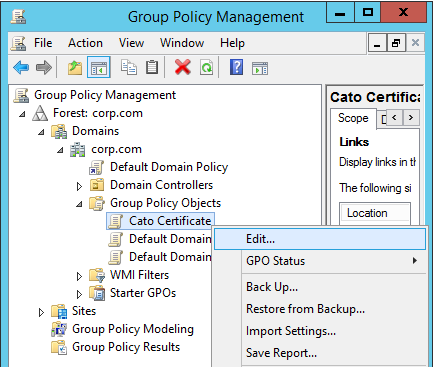Expand the Domain Controllers node
The height and width of the screenshot is (367, 434).
coord(79,186)
